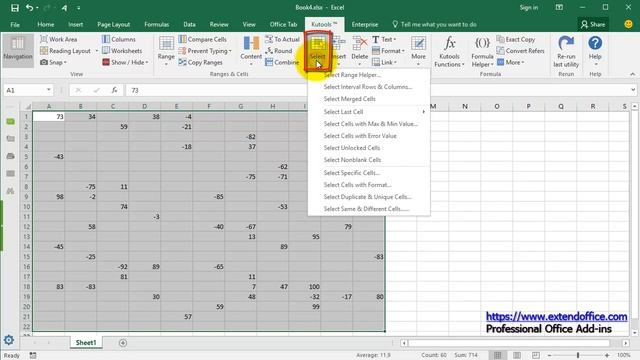640x360 pixels.
Task: Open Prevent Typing dropdown
Action: 205,51
